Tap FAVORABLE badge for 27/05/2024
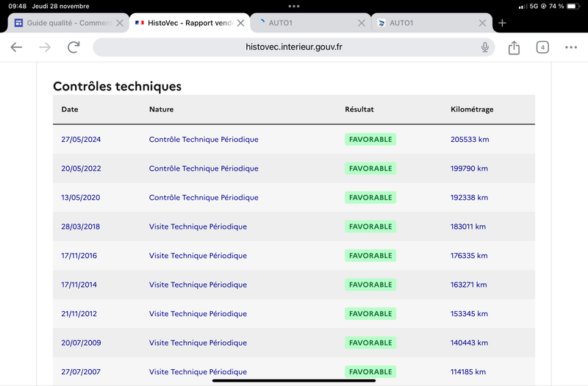588x386 pixels. [x=370, y=139]
